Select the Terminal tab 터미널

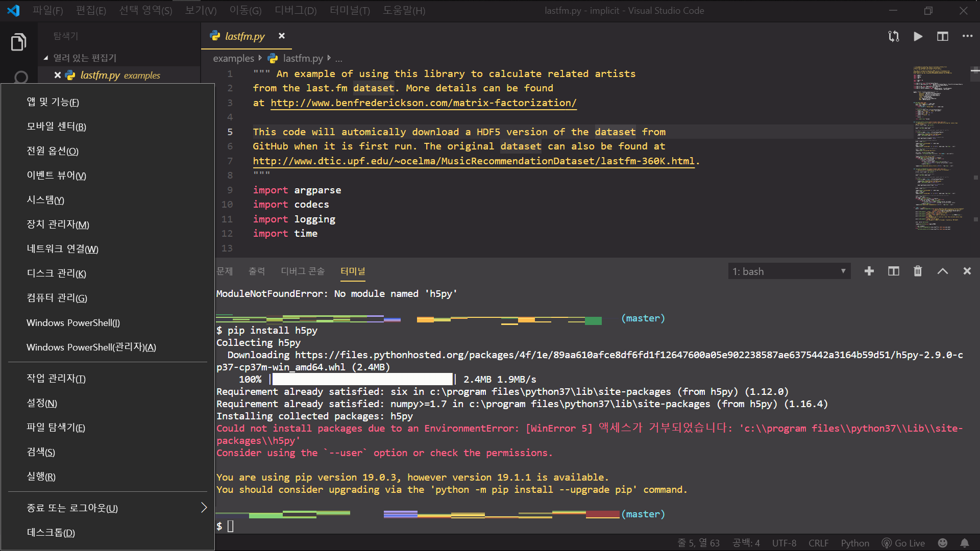click(353, 271)
